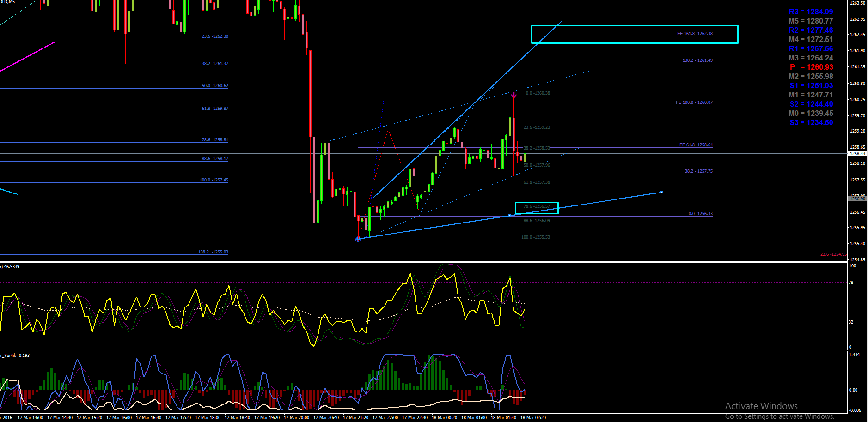Click the 0.0 -1256.33 expansion label

(x=701, y=214)
